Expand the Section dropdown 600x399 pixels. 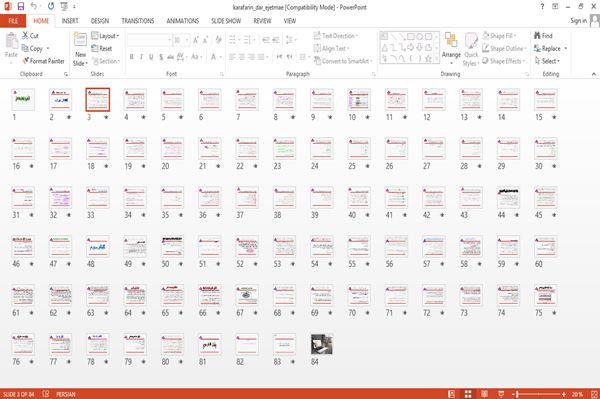click(106, 61)
